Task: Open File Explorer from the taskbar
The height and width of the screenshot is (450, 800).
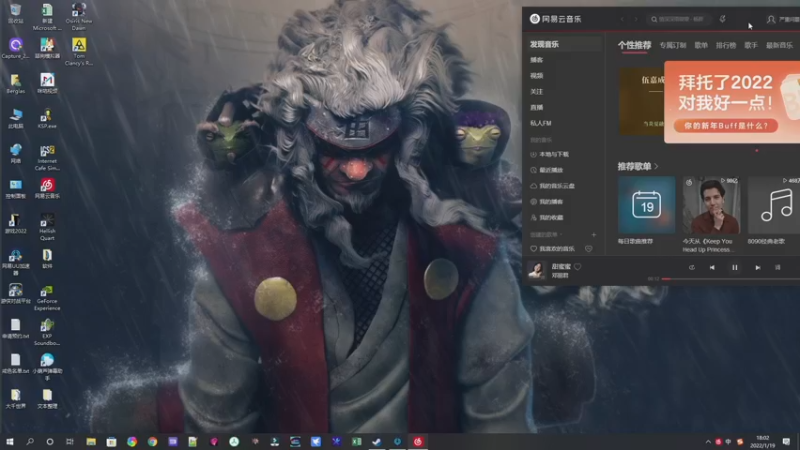Action: pyautogui.click(x=91, y=441)
